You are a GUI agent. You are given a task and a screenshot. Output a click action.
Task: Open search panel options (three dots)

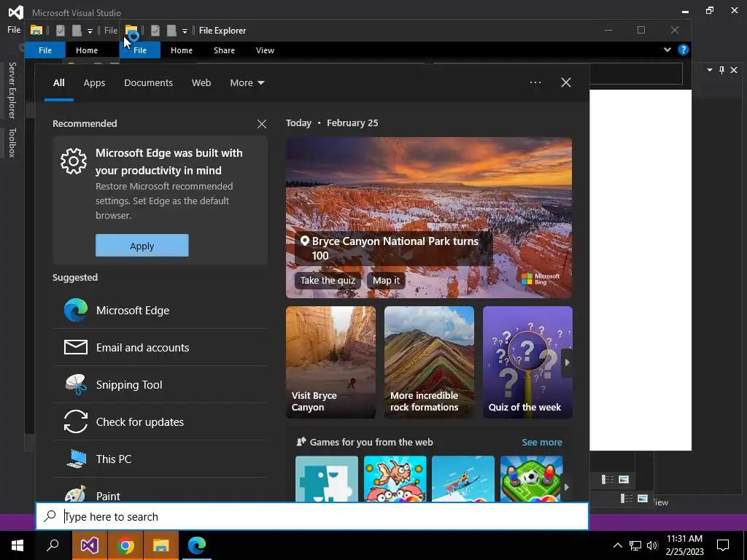pos(535,82)
